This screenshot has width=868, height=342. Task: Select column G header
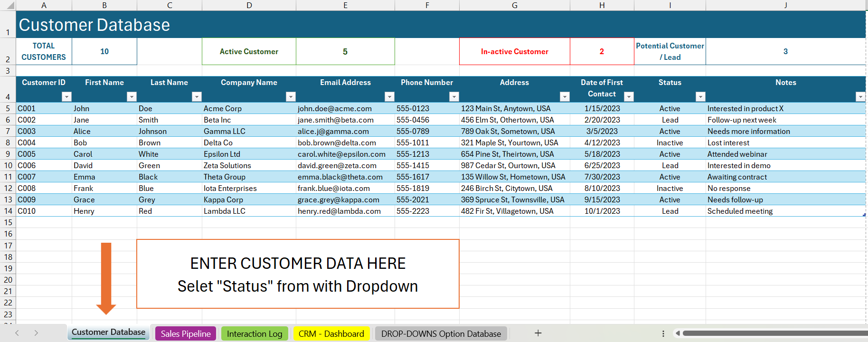[x=515, y=5]
